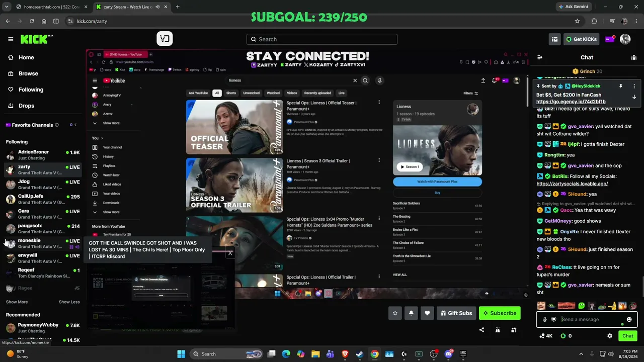This screenshot has height=362, width=644.
Task: Close the stream preview popup
Action: tap(230, 253)
